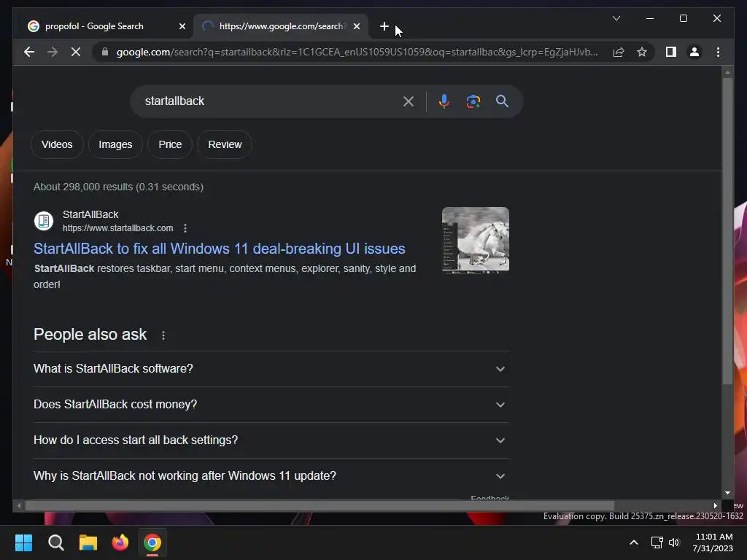Open clock showing 11:01 AM

(x=713, y=542)
